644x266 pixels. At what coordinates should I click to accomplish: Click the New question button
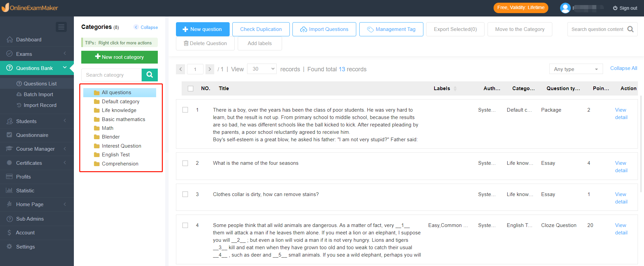tap(203, 29)
